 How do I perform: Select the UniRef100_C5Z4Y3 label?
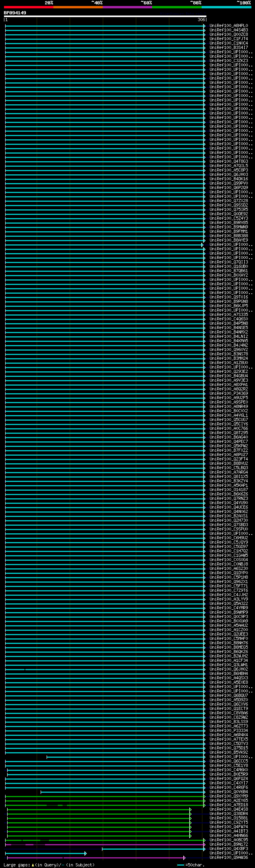point(229,218)
